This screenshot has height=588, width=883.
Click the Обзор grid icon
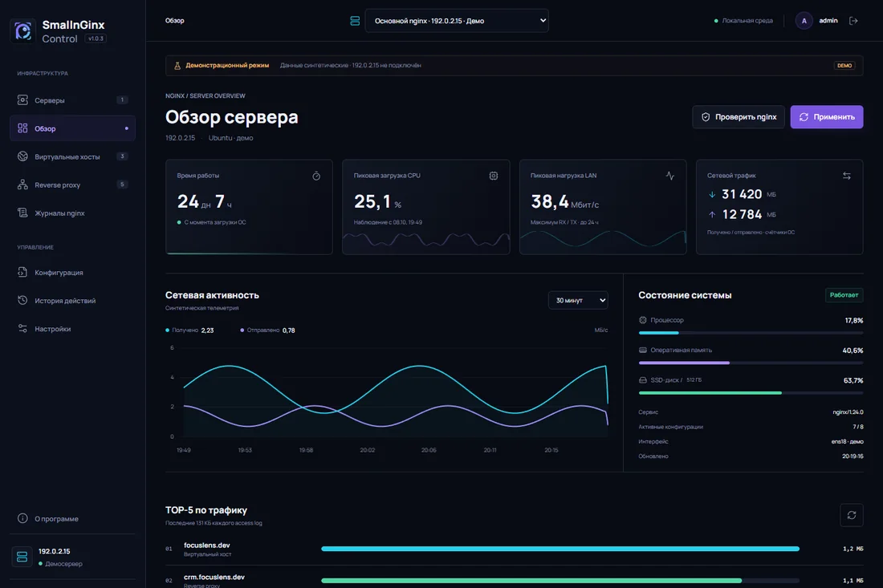[22, 128]
